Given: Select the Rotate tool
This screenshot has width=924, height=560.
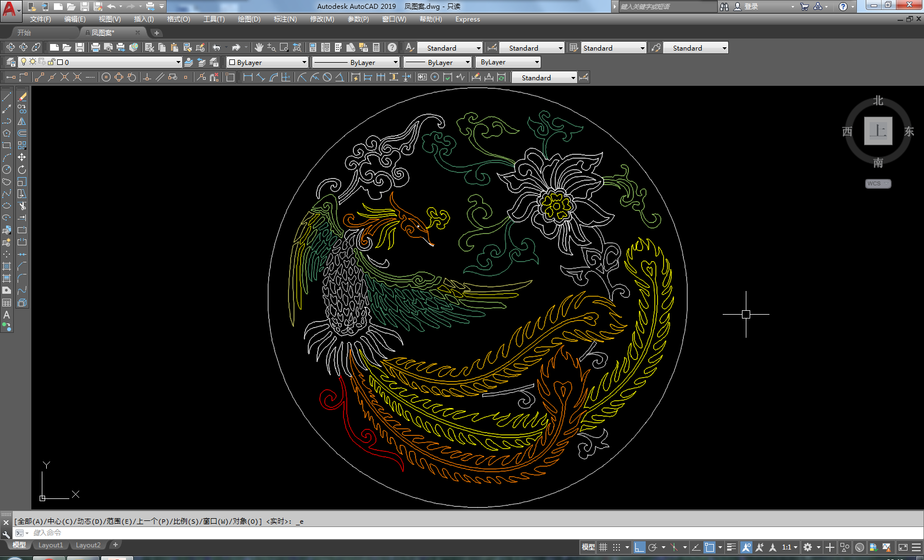Looking at the screenshot, I should click(22, 169).
